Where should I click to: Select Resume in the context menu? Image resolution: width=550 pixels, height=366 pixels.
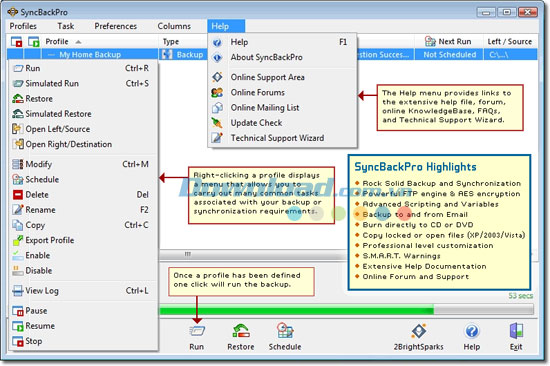[83, 326]
